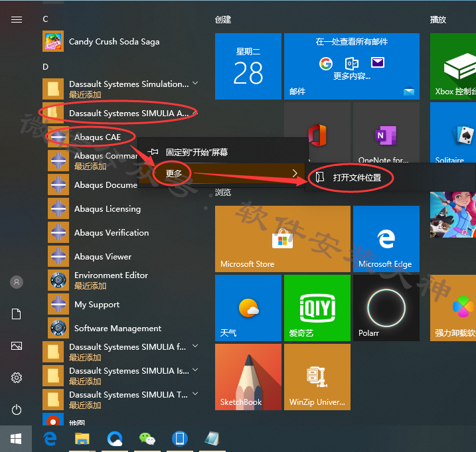Open the calendar tile showing 28
The width and height of the screenshot is (476, 452).
point(248,66)
